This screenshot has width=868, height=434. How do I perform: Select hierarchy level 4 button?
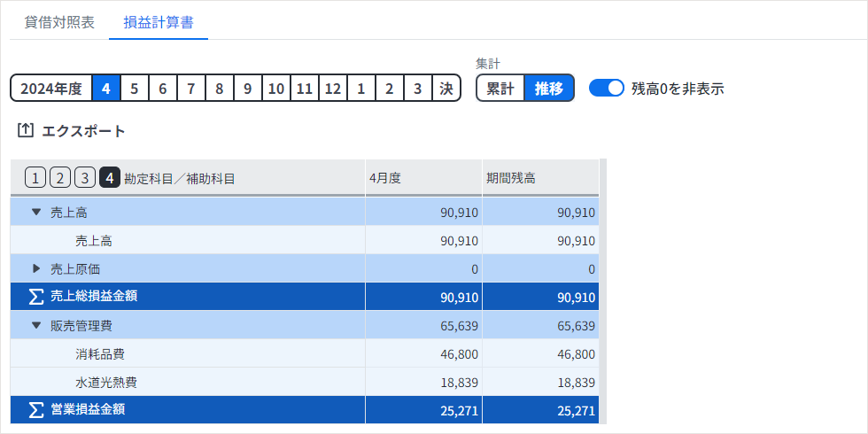110,178
